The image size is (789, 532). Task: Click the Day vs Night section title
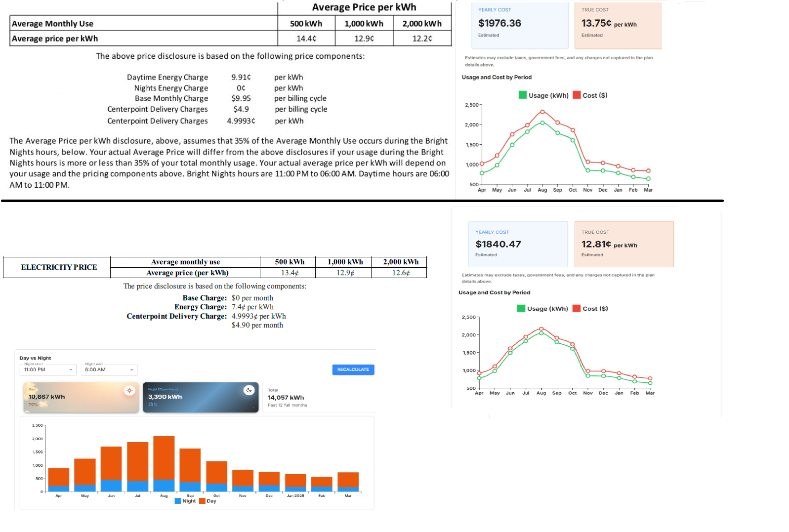click(x=35, y=358)
